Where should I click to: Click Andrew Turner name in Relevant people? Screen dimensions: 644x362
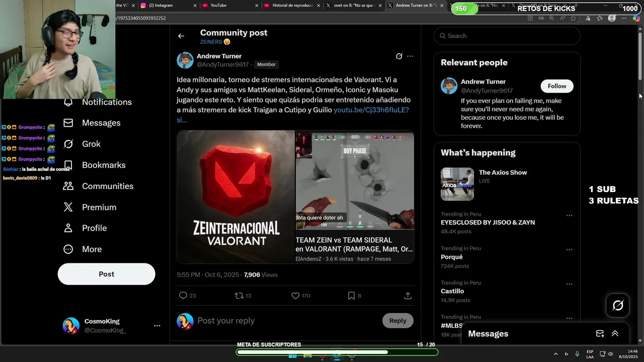point(483,81)
